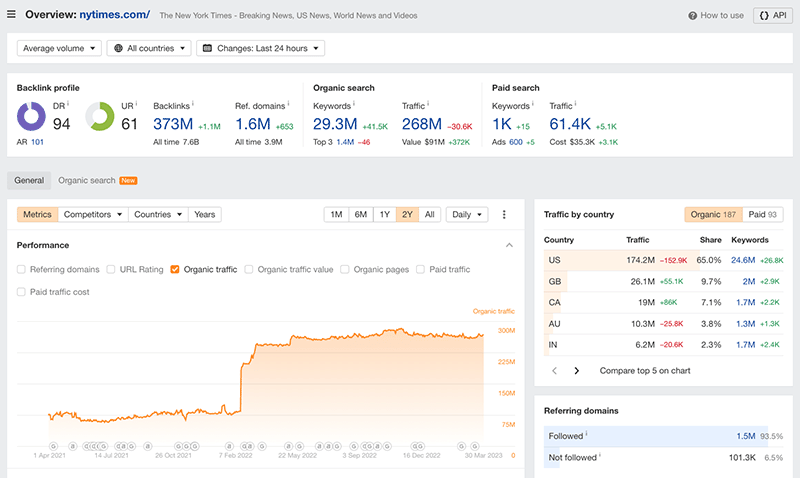This screenshot has height=478, width=800.
Task: Click the Not followed info icon
Action: coord(599,455)
